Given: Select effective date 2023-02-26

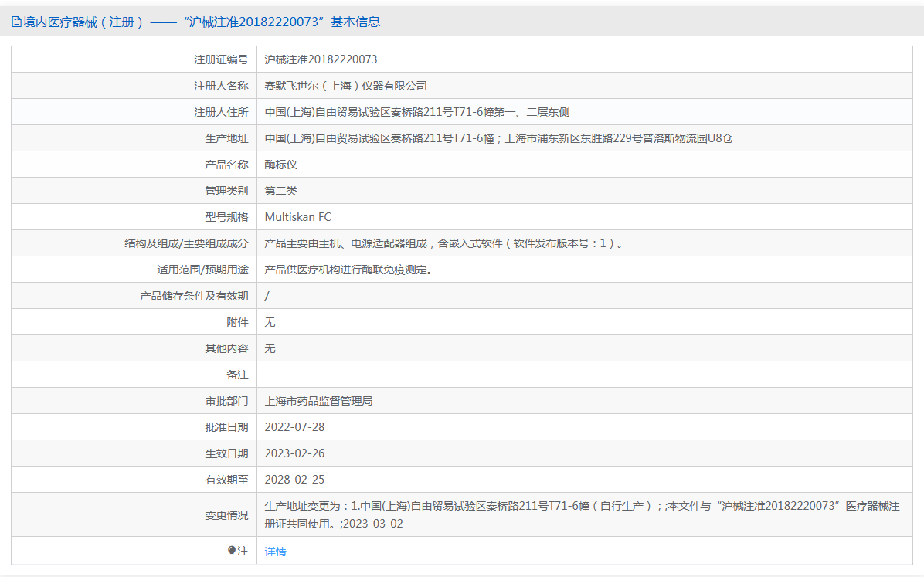Looking at the screenshot, I should coord(294,453).
